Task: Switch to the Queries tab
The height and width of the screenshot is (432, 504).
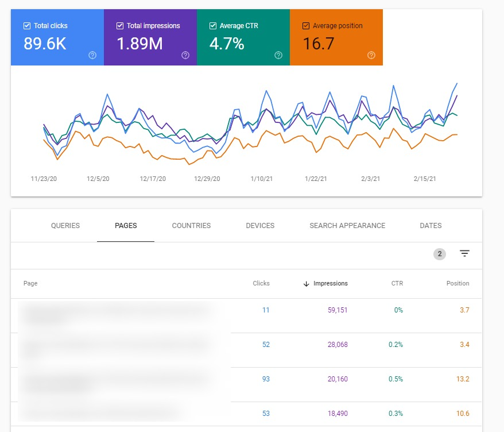Action: [x=65, y=226]
